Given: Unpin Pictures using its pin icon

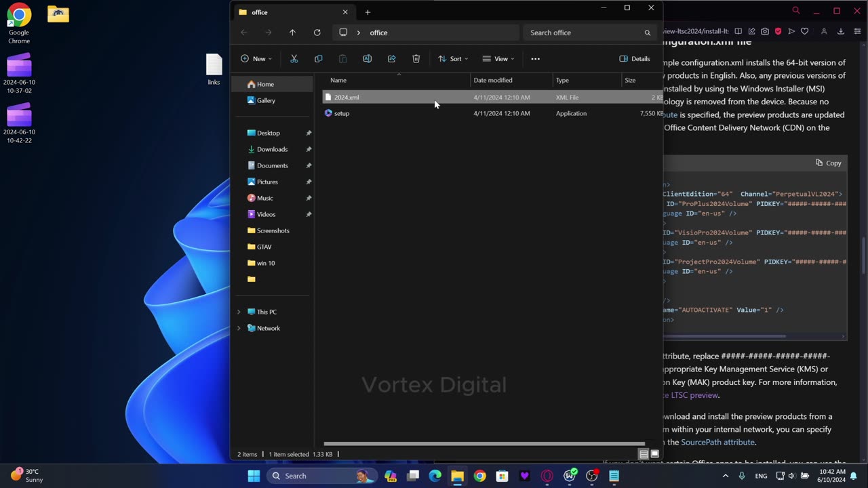Looking at the screenshot, I should tap(309, 182).
